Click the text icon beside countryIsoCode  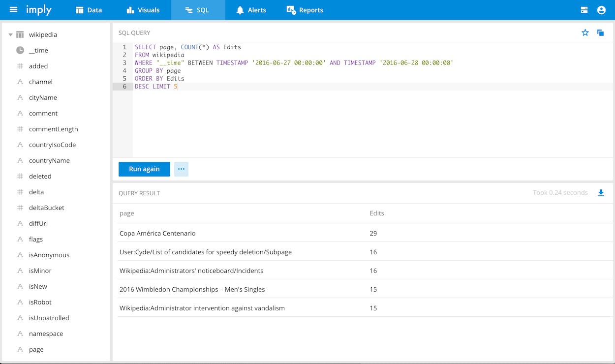click(20, 145)
